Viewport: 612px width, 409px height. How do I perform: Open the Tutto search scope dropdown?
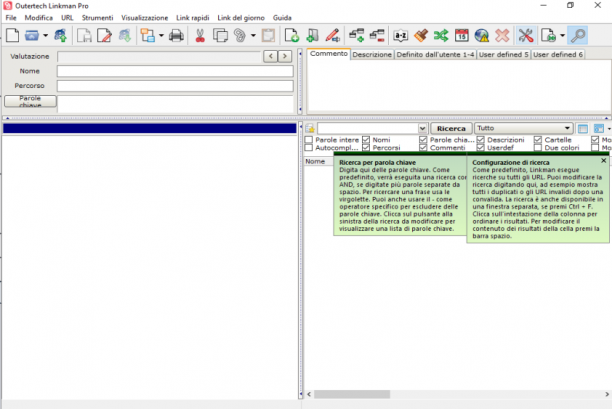[x=523, y=128]
